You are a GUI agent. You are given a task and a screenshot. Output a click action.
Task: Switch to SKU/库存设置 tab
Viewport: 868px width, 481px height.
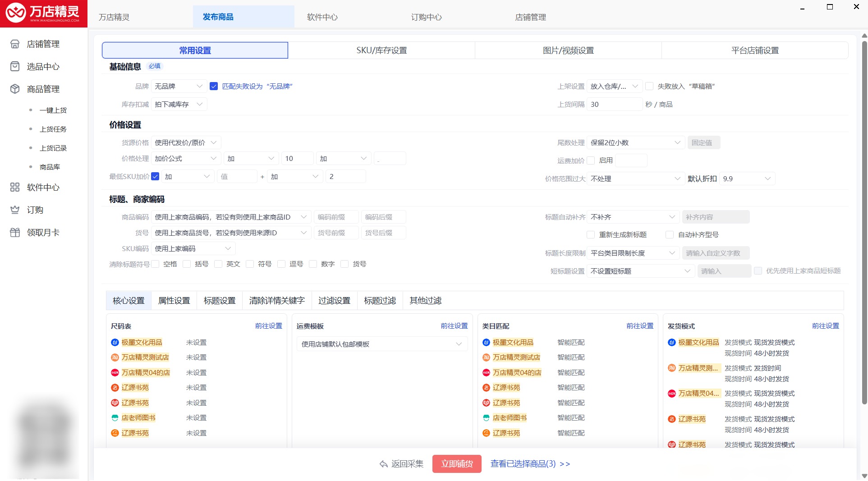pos(381,50)
